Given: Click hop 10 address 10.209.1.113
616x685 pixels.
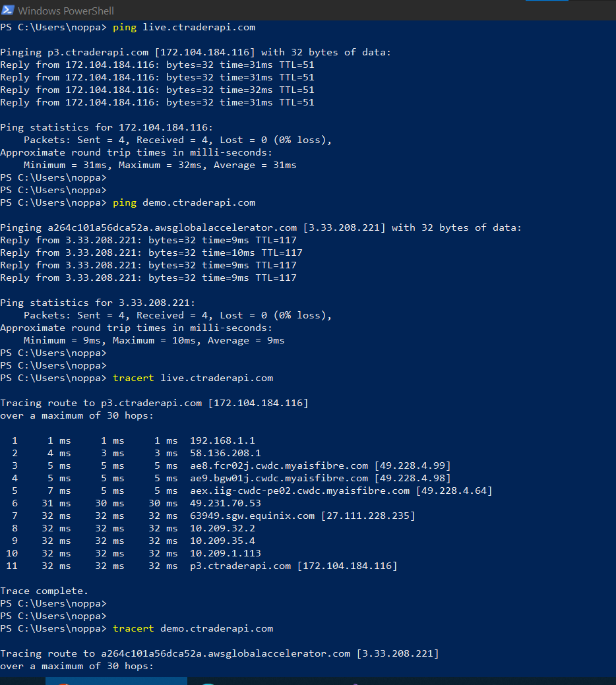Looking at the screenshot, I should click(226, 553).
